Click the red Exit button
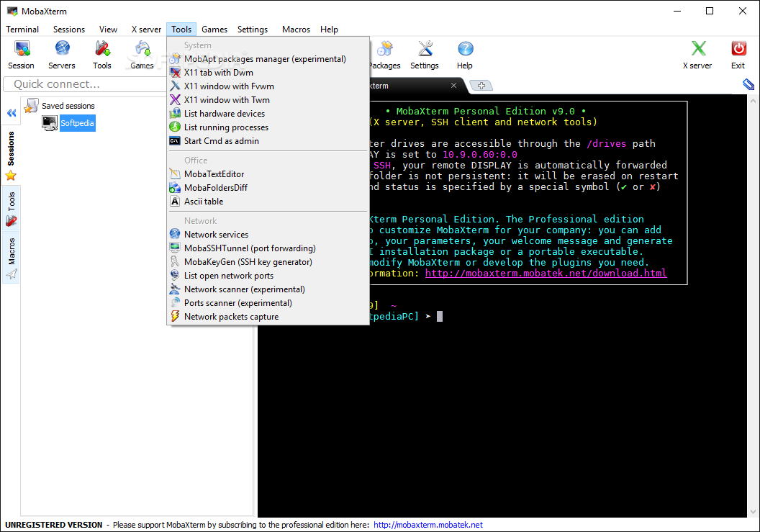The height and width of the screenshot is (532, 760). point(738,55)
